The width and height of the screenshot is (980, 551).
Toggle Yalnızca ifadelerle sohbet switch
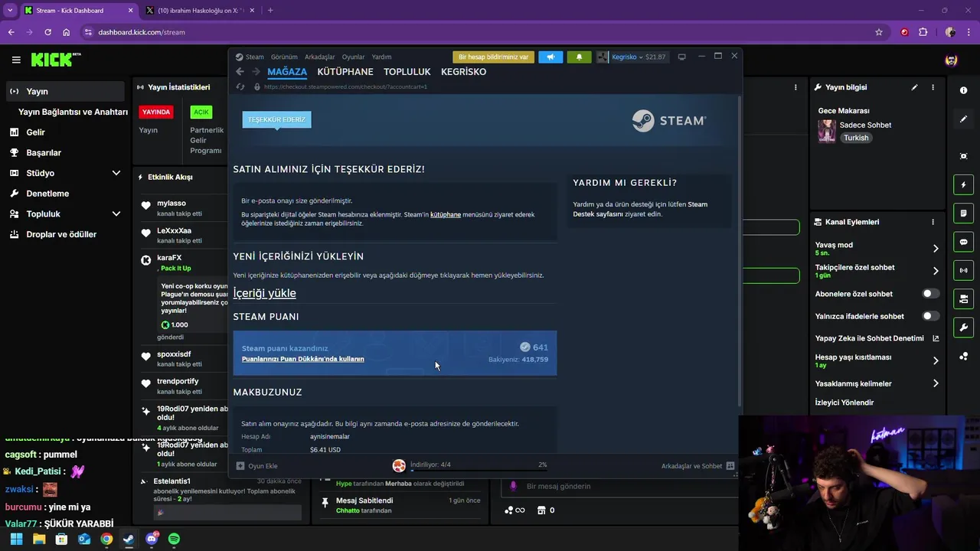tap(931, 316)
